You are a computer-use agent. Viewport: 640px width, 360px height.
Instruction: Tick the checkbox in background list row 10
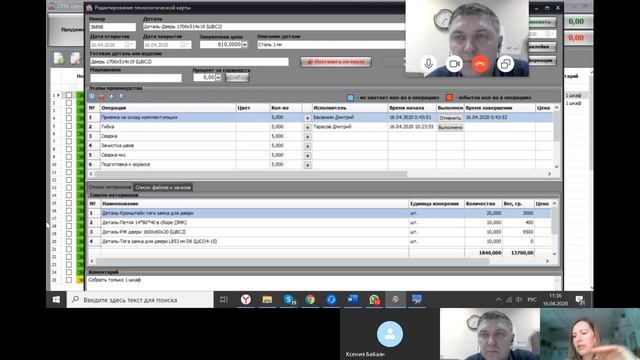click(x=69, y=164)
